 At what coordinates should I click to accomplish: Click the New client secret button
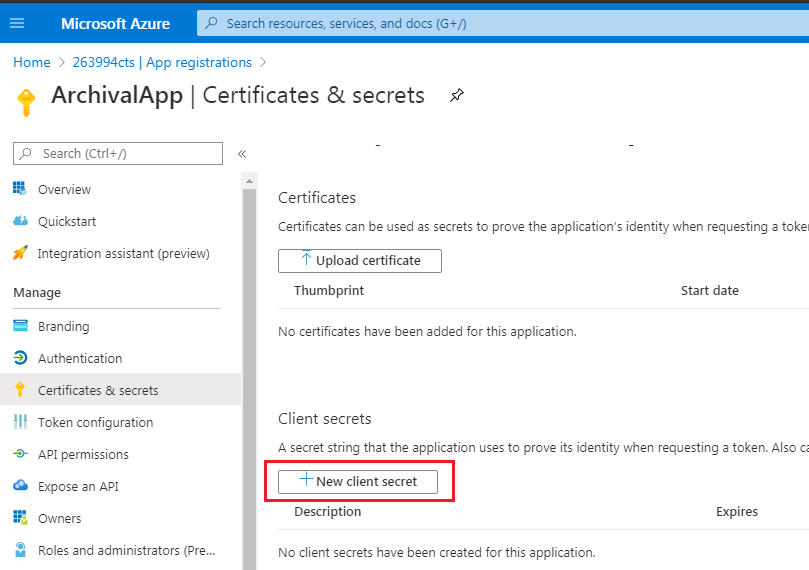(x=358, y=481)
